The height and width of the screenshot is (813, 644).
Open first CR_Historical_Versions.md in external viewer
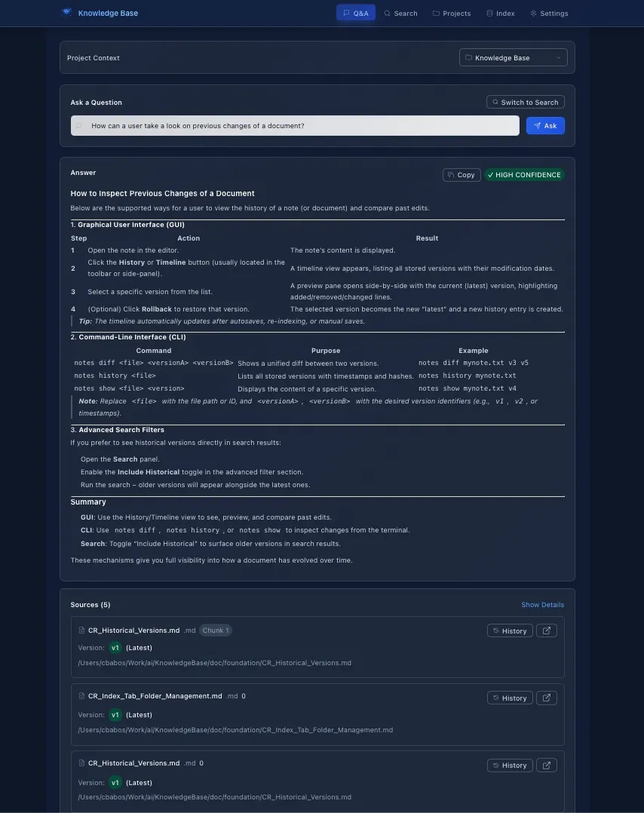[547, 630]
